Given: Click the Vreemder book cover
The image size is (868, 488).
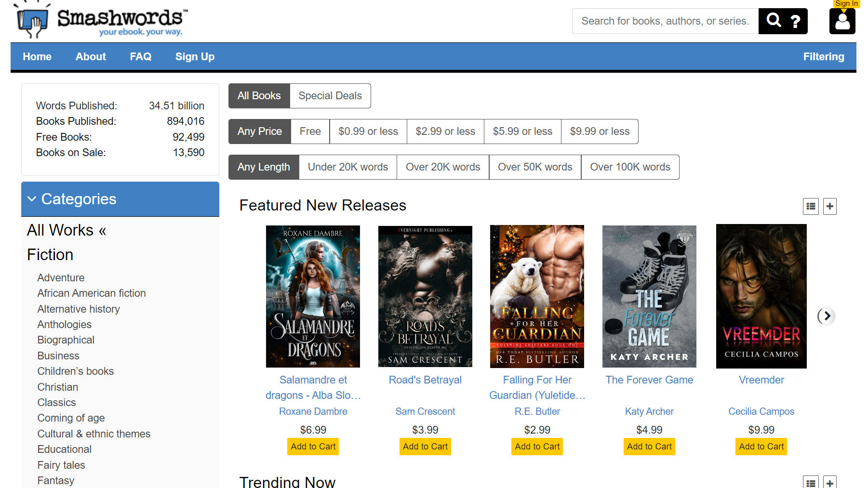Looking at the screenshot, I should pos(761,296).
